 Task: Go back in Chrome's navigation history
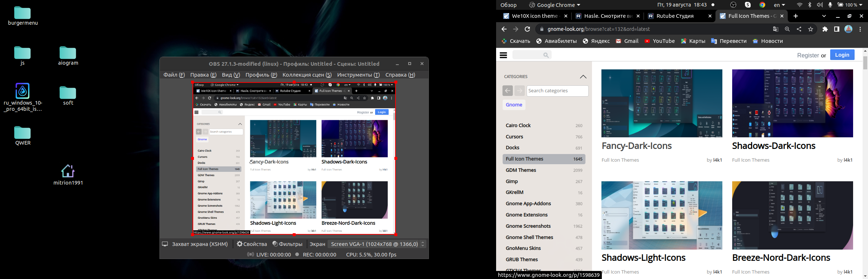pos(504,29)
